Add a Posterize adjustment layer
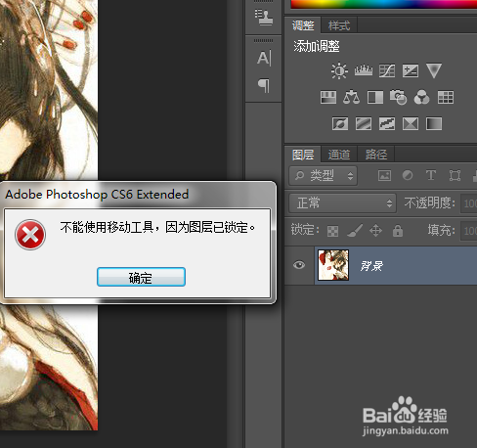Image resolution: width=477 pixels, height=448 pixels. pos(364,124)
